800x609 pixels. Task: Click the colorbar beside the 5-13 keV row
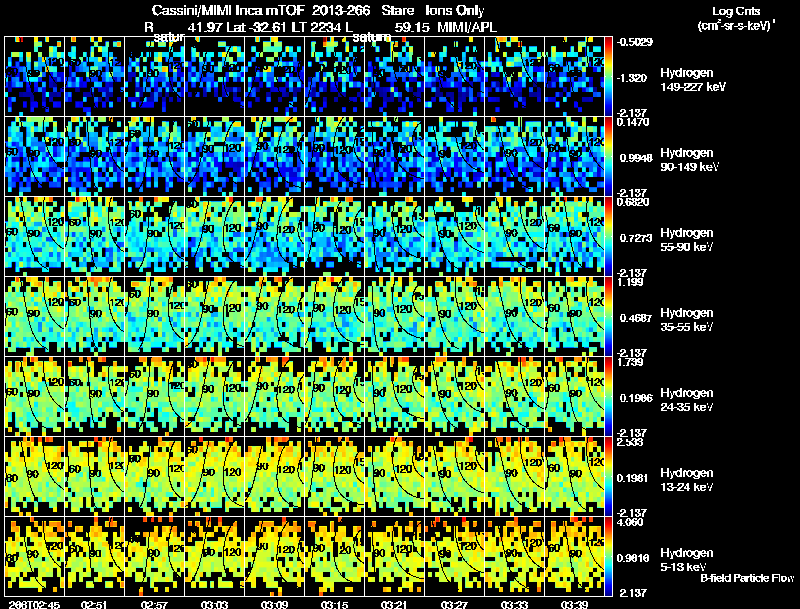pyautogui.click(x=609, y=556)
